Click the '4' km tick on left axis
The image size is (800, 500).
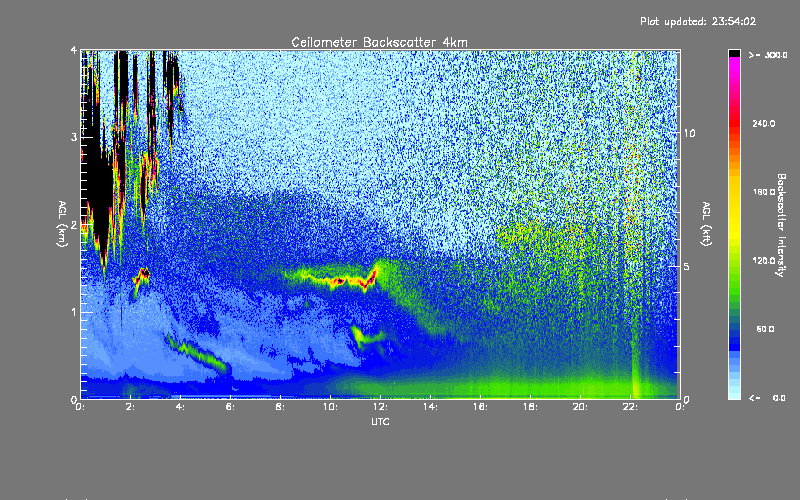[74, 50]
